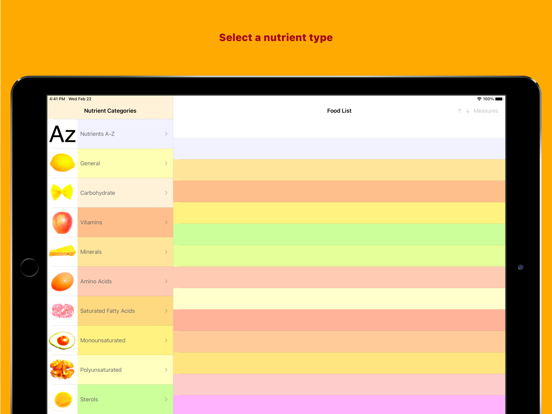Expand the Sterols row chevron
Screen dimensions: 552x414
166,399
